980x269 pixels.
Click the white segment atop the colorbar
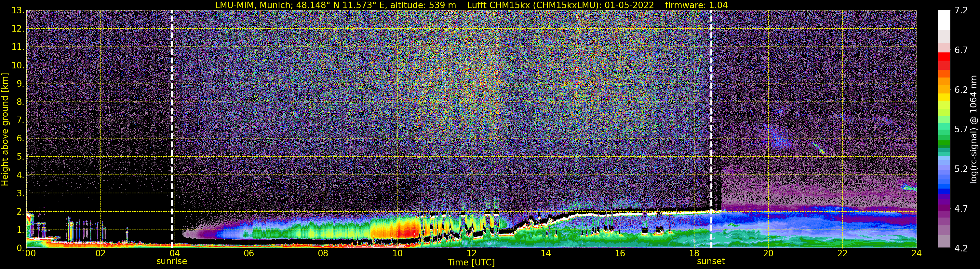pos(944,20)
